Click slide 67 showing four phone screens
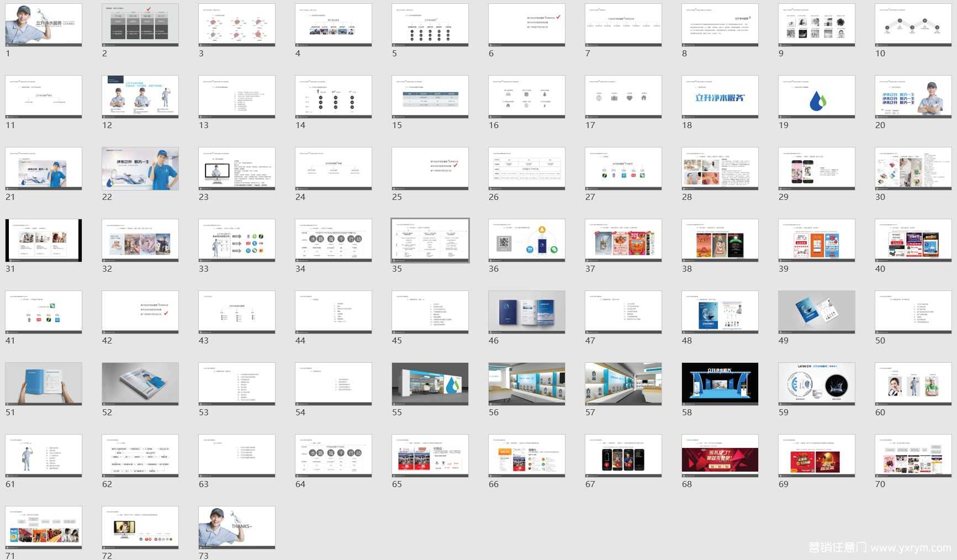Viewport: 957px width, 560px height. [x=623, y=456]
